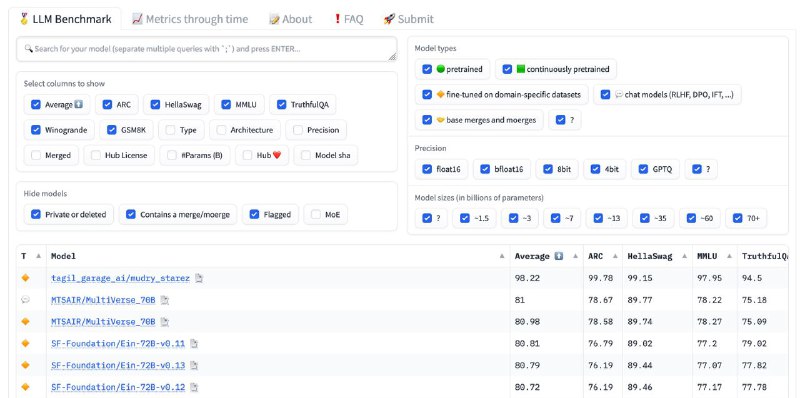Open the Submit tab
This screenshot has width=800, height=398.
[408, 19]
